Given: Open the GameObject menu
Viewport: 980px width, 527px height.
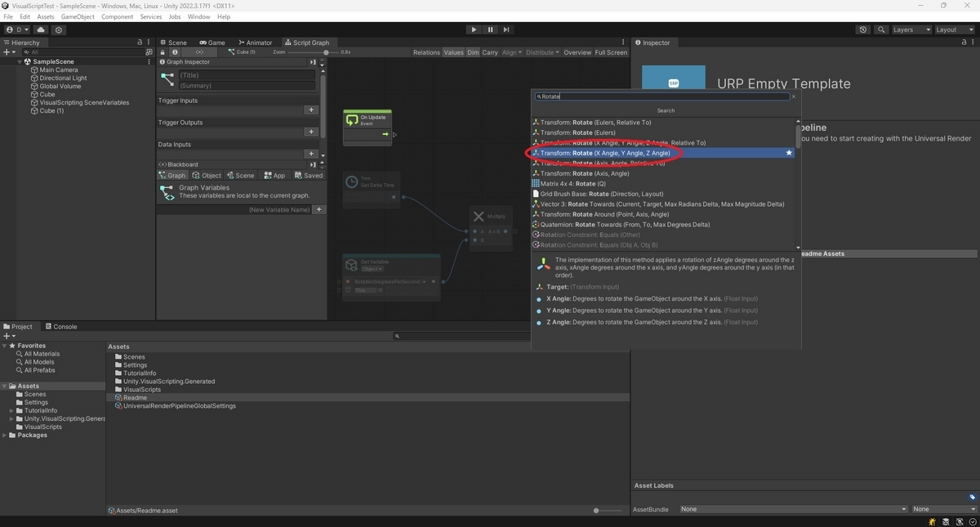Looking at the screenshot, I should click(78, 16).
